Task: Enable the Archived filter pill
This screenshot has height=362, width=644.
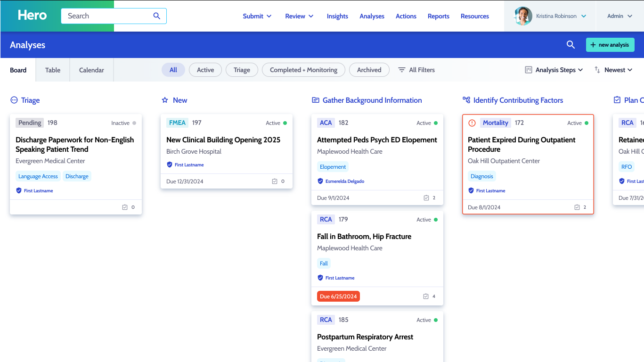Action: coord(369,70)
